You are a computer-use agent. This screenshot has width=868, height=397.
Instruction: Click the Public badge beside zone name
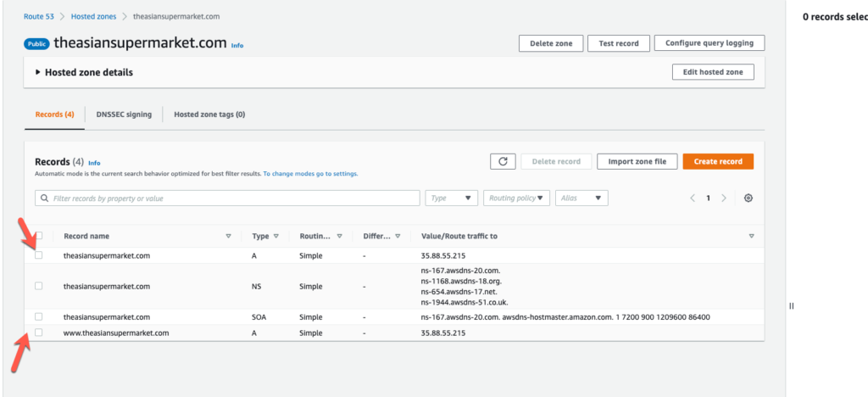[36, 44]
